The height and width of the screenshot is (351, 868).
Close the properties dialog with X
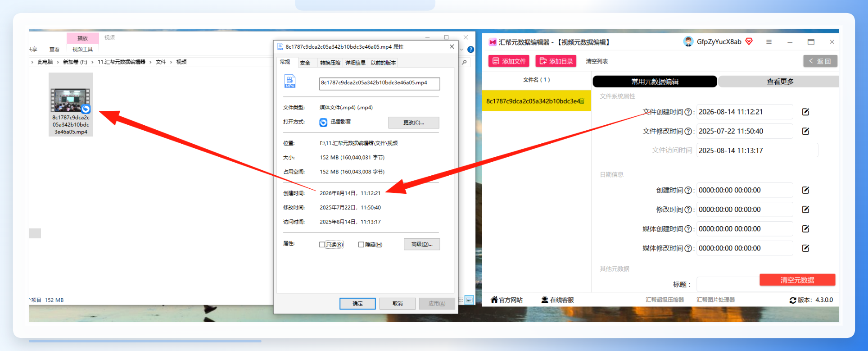coord(452,47)
